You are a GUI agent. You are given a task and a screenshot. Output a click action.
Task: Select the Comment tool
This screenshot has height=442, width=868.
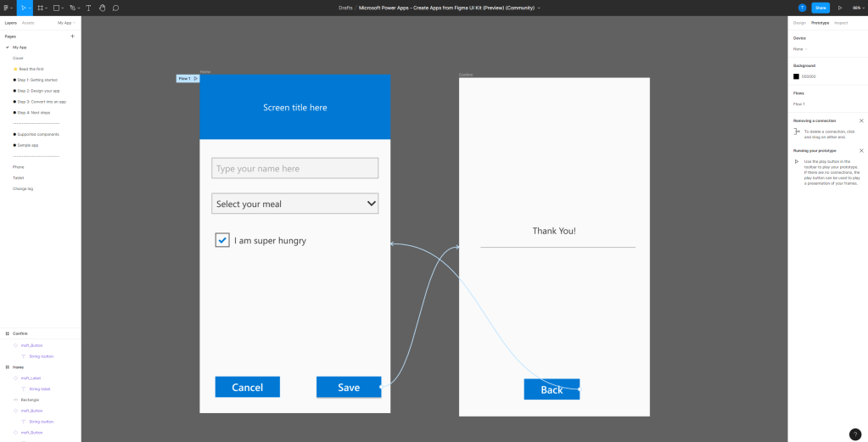(115, 8)
